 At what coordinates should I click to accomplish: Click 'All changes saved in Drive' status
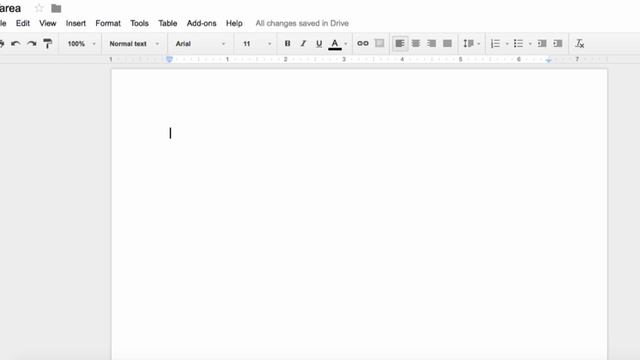click(302, 23)
